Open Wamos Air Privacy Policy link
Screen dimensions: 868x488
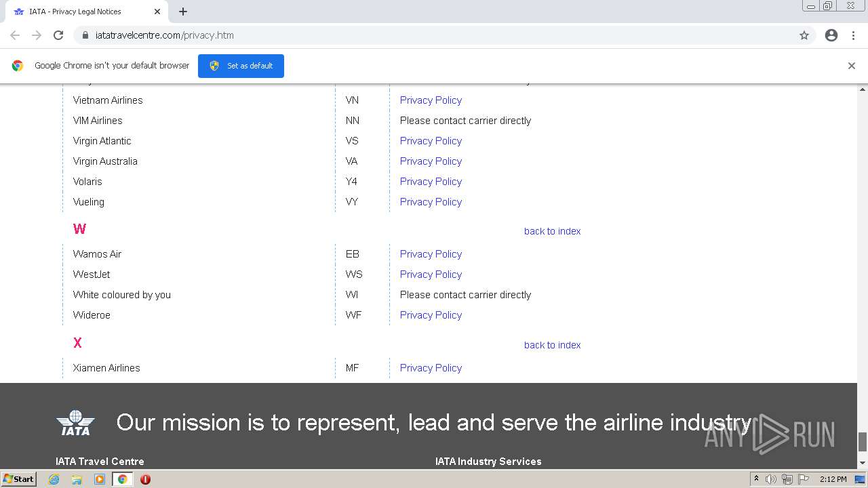point(431,254)
